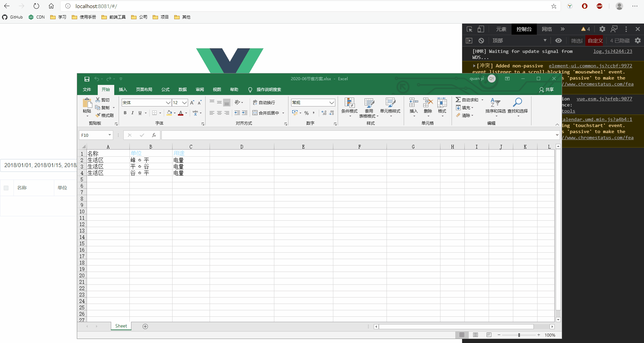Toggle align right for cell text
Image resolution: width=644 pixels, height=343 pixels.
coord(226,113)
